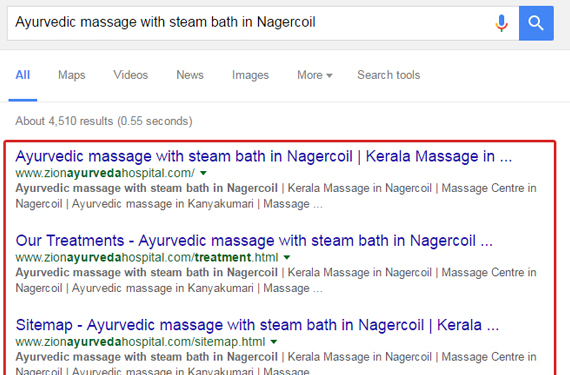Viewport: 570px width, 375px height.
Task: Expand arrow beside sitemap.html URL
Action: [x=274, y=342]
